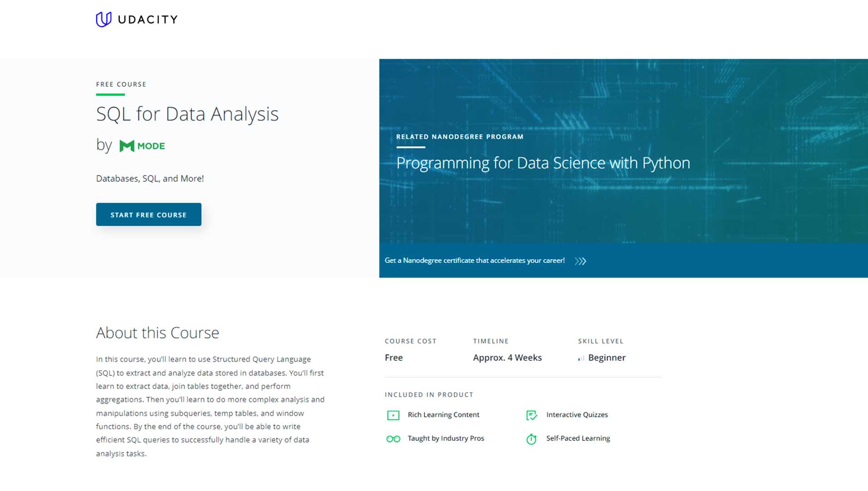Click the triple chevron arrows on banner
Image resolution: width=868 pixels, height=491 pixels.
pos(580,261)
